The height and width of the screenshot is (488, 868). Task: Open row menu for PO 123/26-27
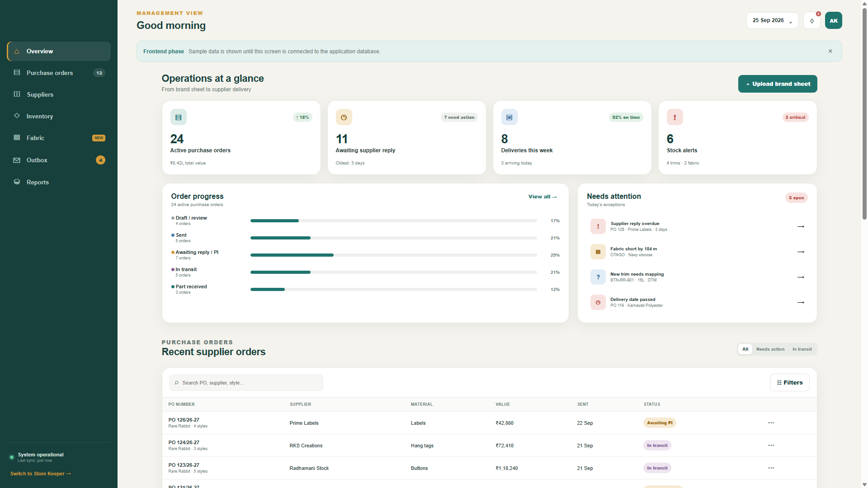click(771, 468)
